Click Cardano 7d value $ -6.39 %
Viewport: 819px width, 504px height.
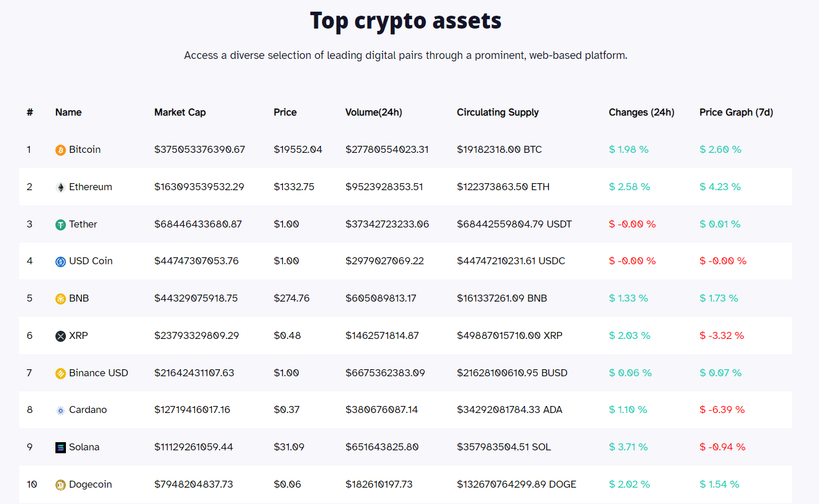[x=722, y=409]
